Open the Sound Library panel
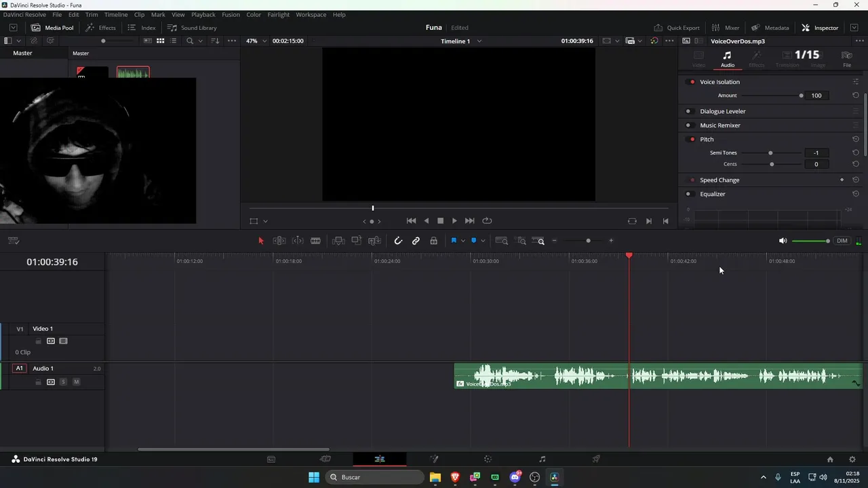Viewport: 868px width, 488px height. coord(192,28)
